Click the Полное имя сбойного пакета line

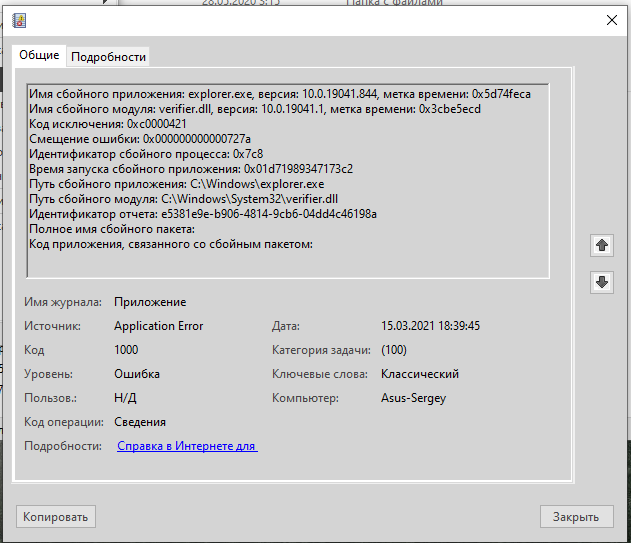[x=112, y=229]
